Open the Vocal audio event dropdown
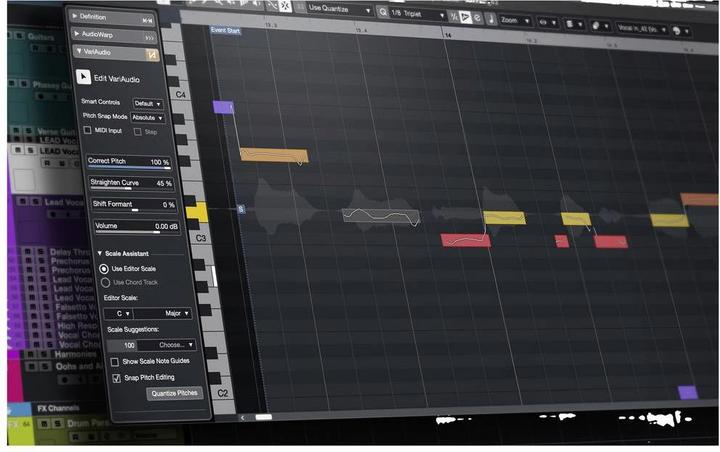 click(642, 29)
